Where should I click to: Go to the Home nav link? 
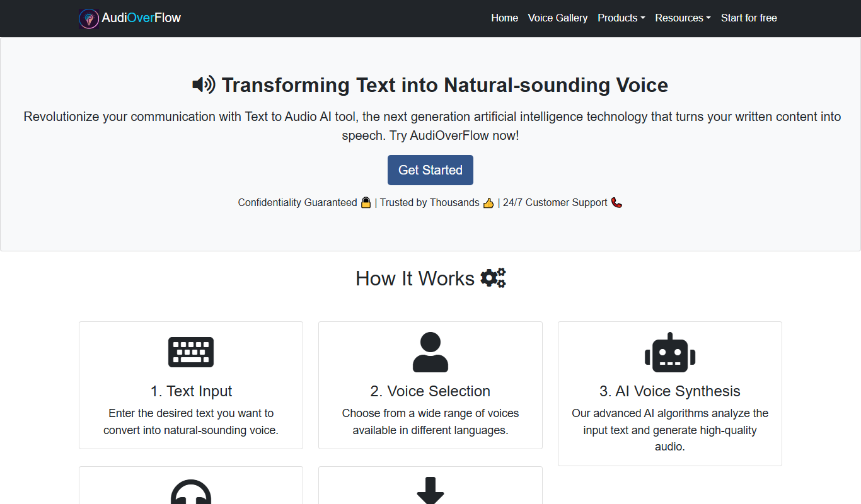[x=505, y=18]
